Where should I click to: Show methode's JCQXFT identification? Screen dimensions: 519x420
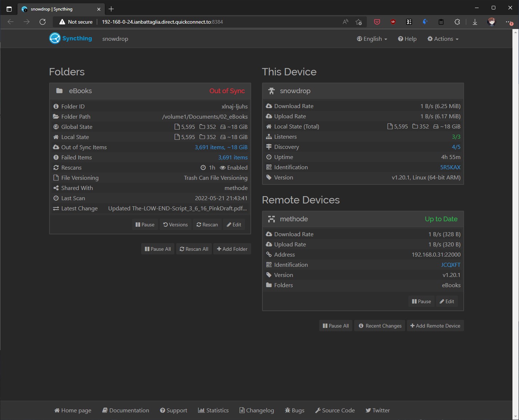[x=451, y=265]
